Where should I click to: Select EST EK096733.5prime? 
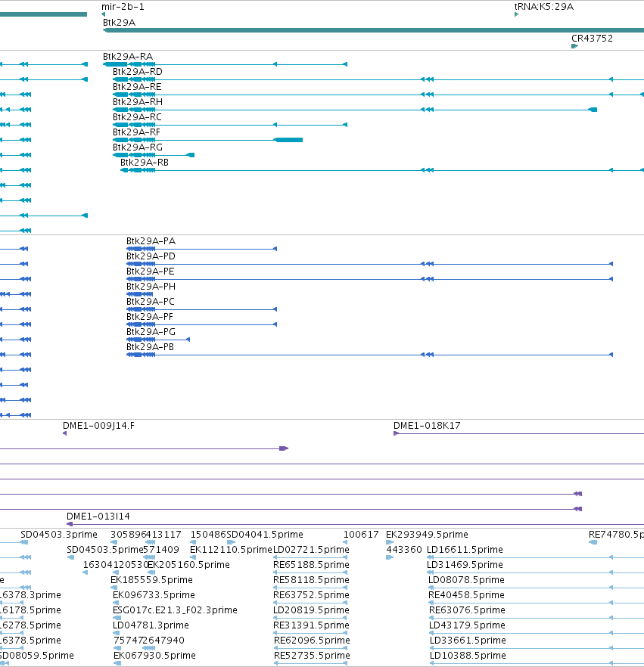coord(154,595)
